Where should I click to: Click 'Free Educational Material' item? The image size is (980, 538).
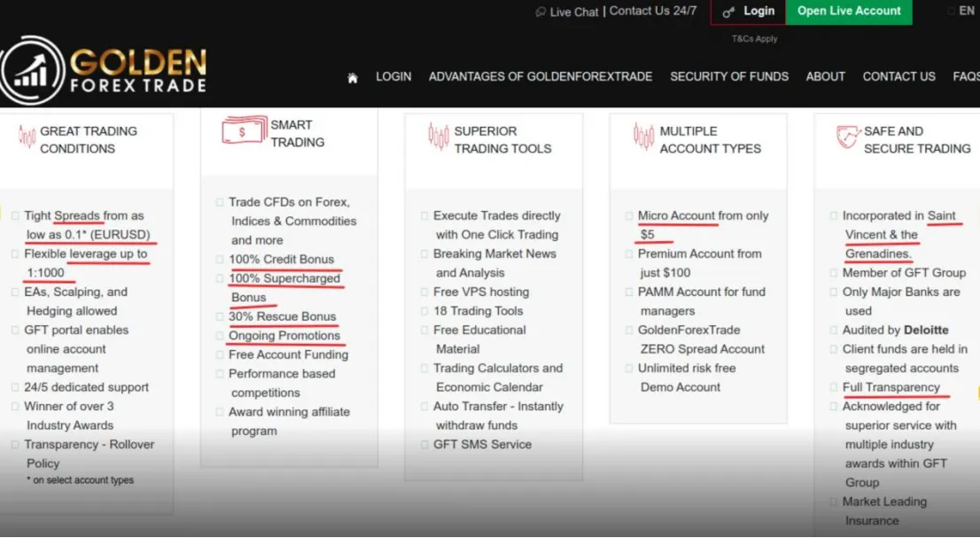click(479, 339)
